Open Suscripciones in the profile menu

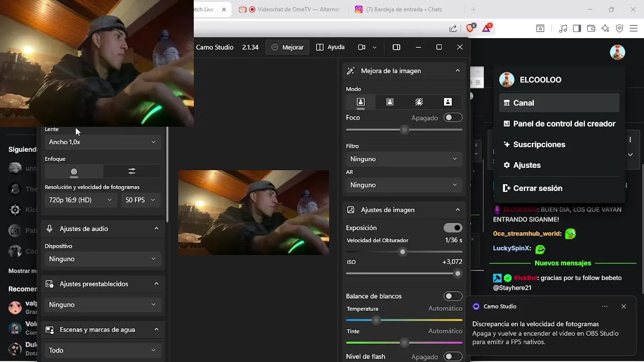tap(559, 144)
